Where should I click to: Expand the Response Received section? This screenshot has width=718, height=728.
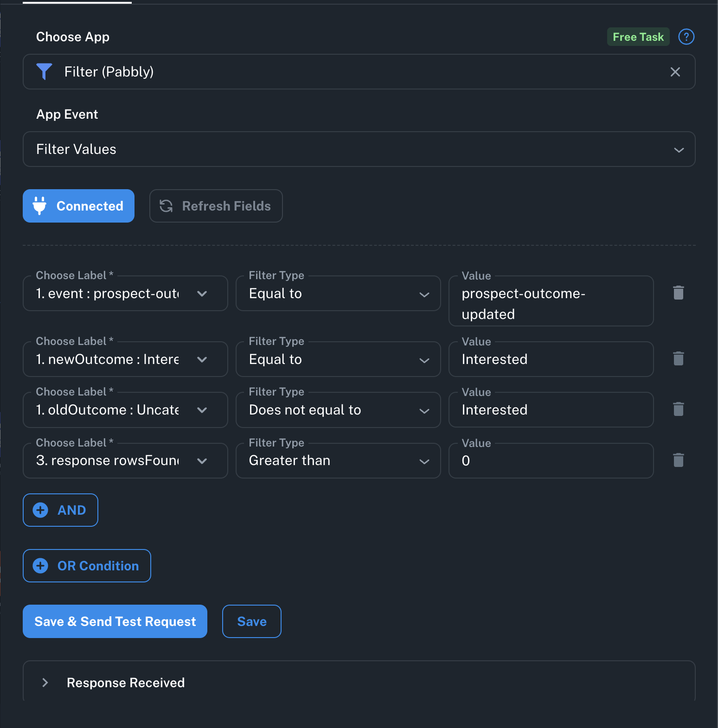(x=45, y=683)
